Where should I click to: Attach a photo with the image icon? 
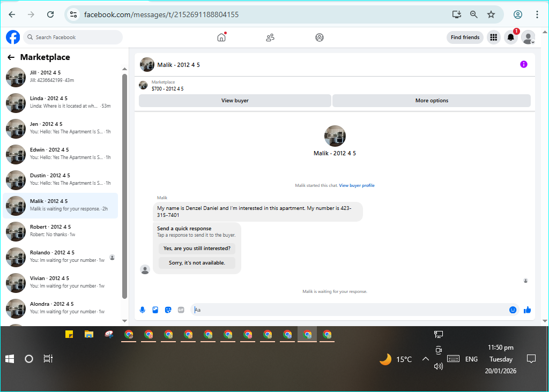click(x=155, y=310)
